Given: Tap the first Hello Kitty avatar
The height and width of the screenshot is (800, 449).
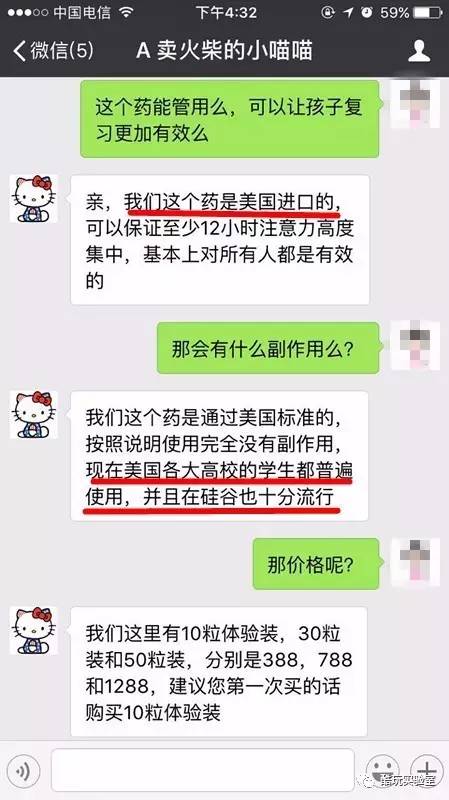Looking at the screenshot, I should [34, 198].
